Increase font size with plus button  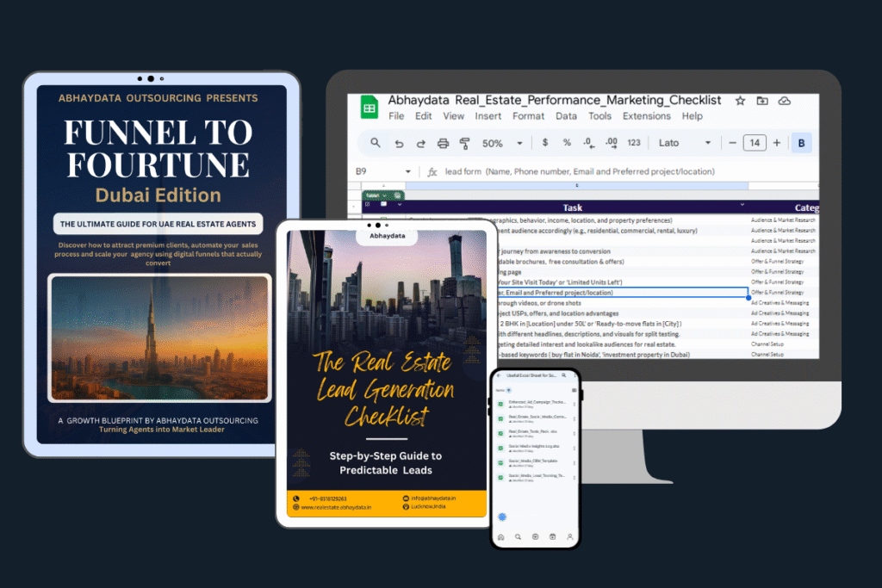(777, 143)
